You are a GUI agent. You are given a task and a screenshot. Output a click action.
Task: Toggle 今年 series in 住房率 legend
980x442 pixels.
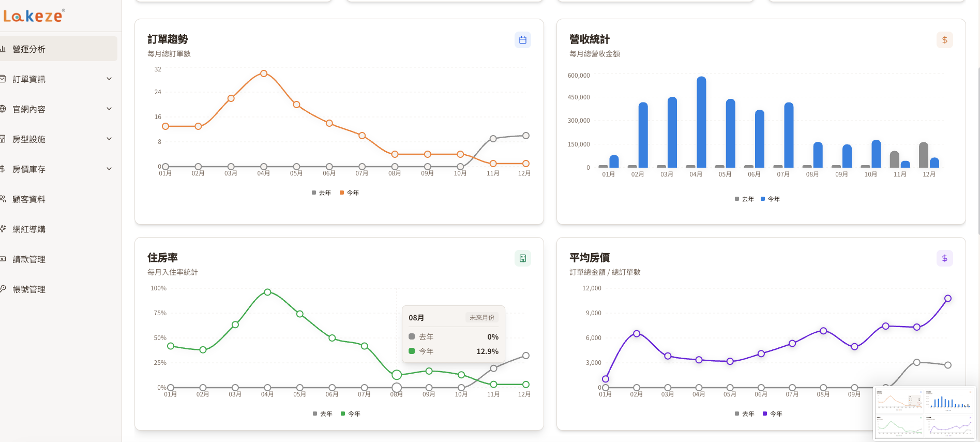[x=351, y=414]
